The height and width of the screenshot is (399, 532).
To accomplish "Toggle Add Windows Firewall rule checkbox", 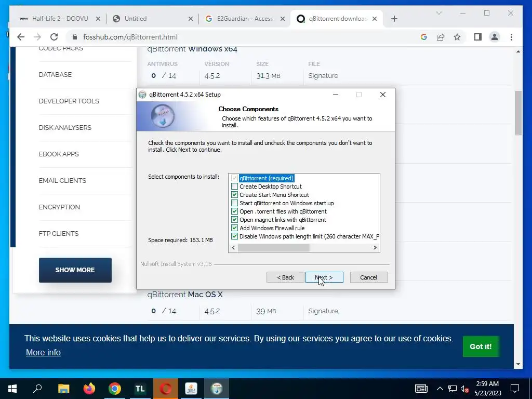I will (234, 228).
